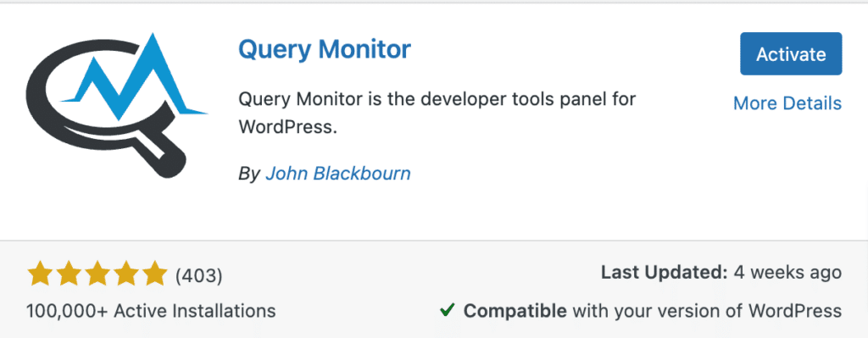
Task: Click 'with your version of WordPress' text
Action: click(707, 310)
